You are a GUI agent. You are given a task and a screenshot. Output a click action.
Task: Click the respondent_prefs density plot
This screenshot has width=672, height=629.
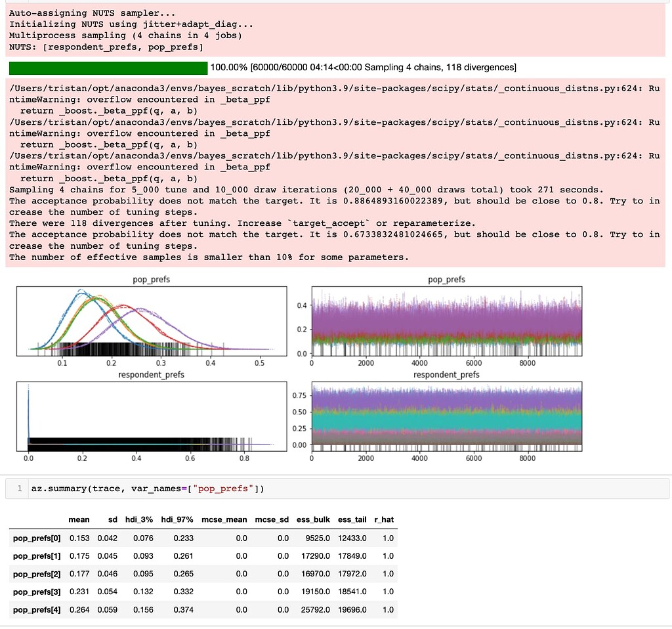pos(152,416)
